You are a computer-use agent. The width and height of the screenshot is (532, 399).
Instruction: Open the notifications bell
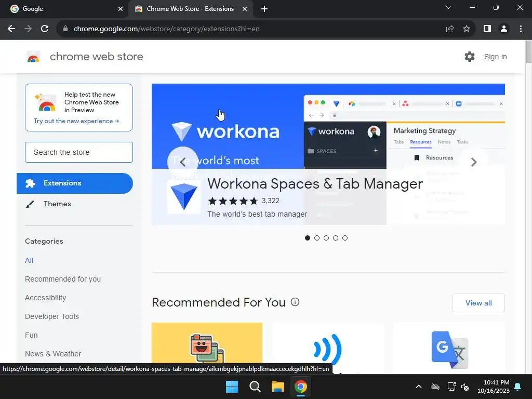click(x=518, y=387)
